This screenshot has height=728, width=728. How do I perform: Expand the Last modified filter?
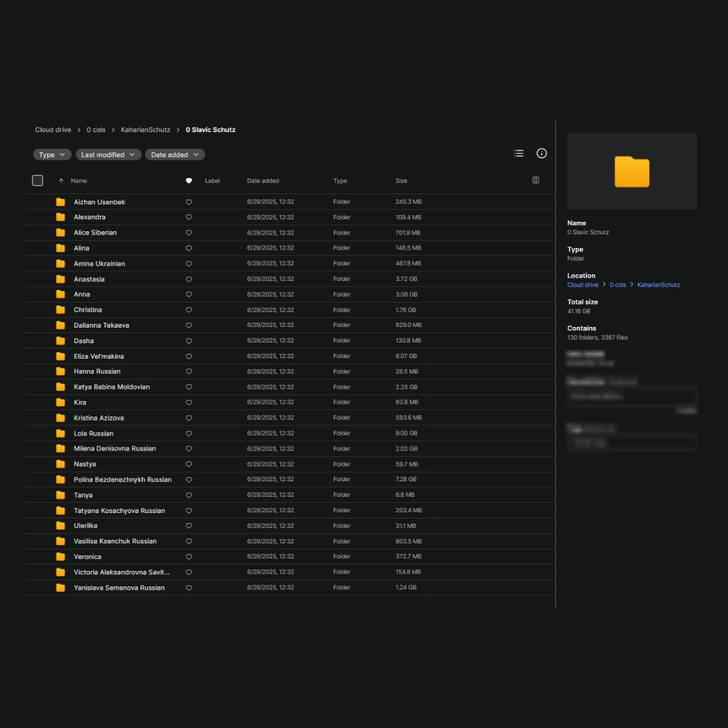[x=108, y=155]
